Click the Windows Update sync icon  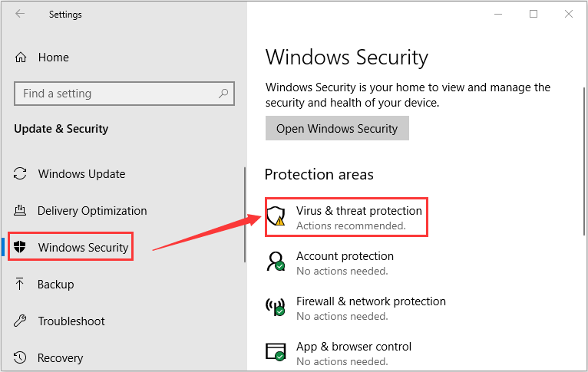click(x=20, y=174)
